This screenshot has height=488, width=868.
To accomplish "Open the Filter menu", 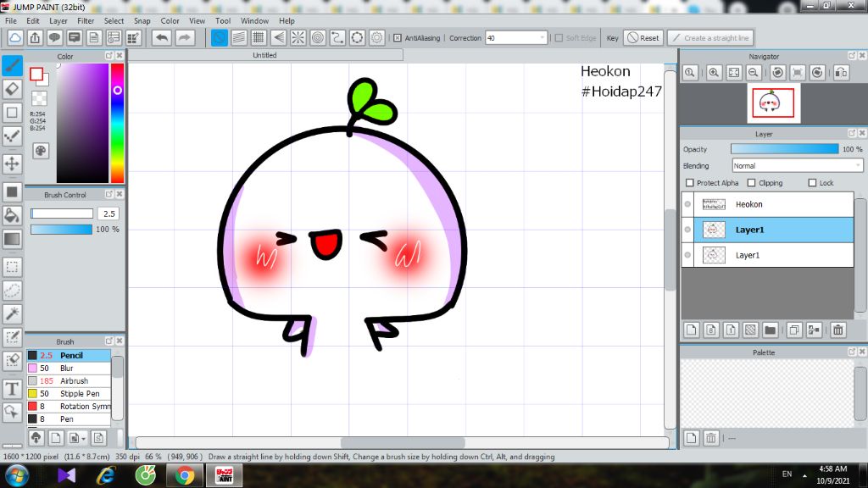I will pos(86,20).
